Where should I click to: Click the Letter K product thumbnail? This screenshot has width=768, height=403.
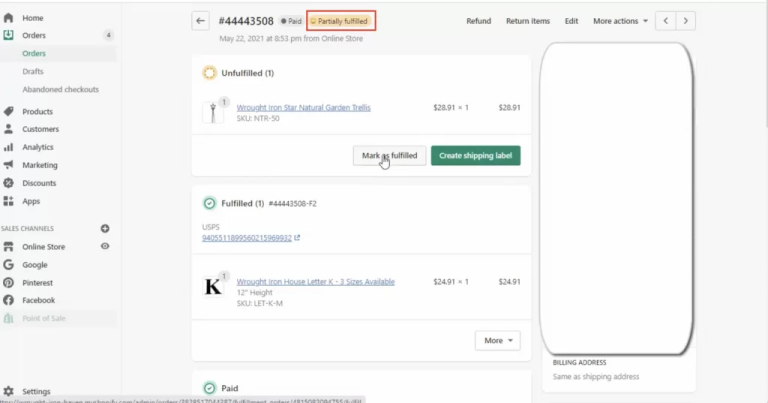[x=213, y=287]
